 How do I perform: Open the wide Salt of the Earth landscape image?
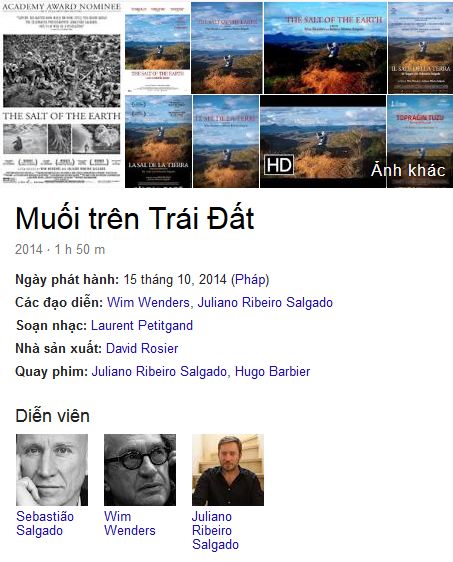tap(325, 48)
